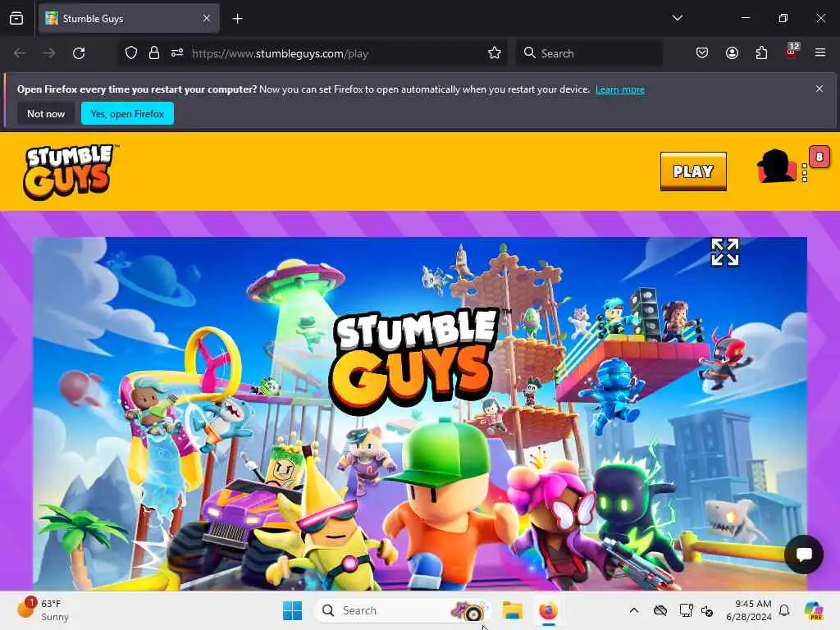Show hidden system tray icons
The width and height of the screenshot is (840, 630).
[634, 610]
